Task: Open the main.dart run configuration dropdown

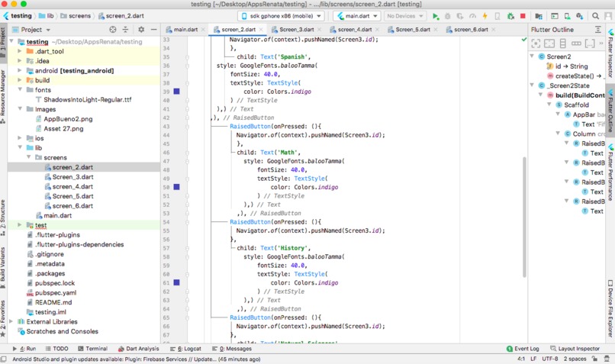Action: click(x=356, y=16)
